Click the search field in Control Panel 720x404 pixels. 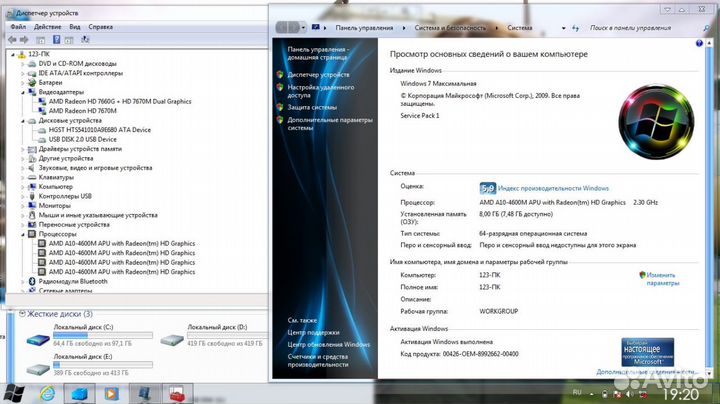pos(645,28)
